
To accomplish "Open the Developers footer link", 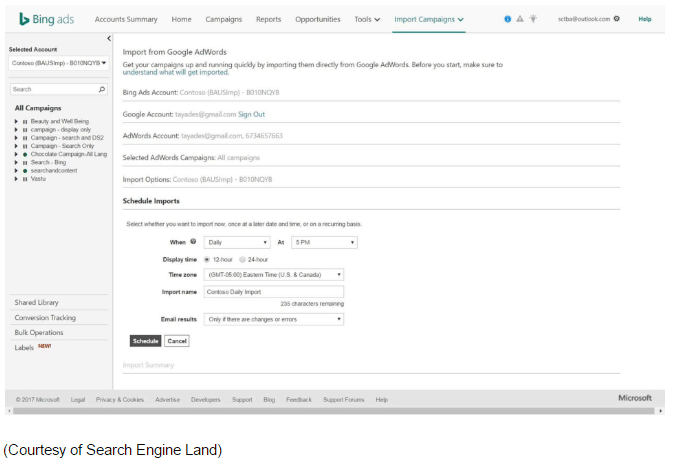I will click(205, 400).
